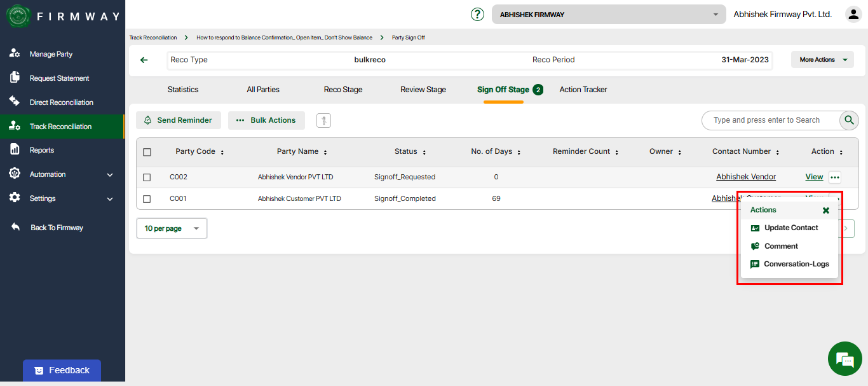Open the user profile avatar icon
Viewport: 868px width, 386px height.
pyautogui.click(x=853, y=14)
